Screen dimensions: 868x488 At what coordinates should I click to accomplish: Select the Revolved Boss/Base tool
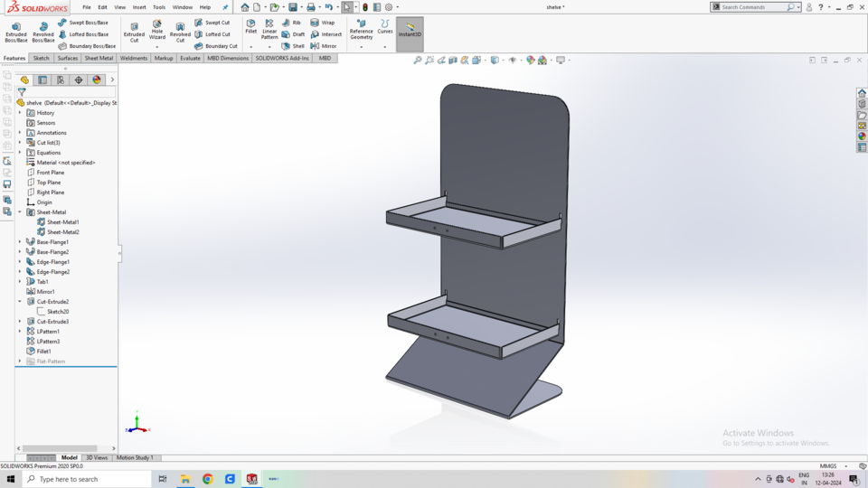(43, 33)
